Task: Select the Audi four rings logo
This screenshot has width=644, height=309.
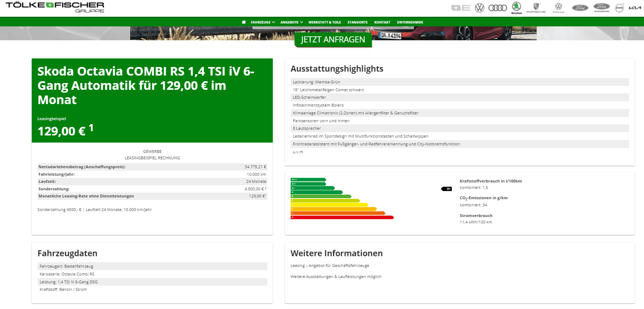Action: pos(497,8)
